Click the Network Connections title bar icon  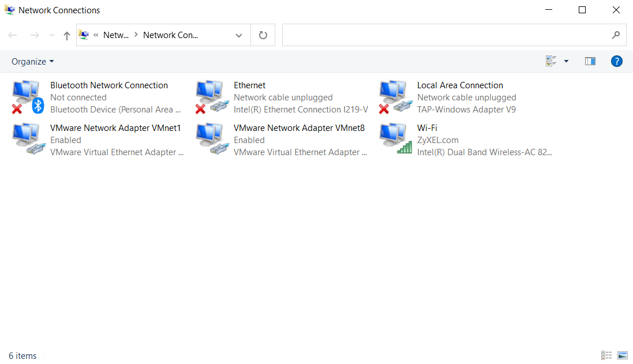pyautogui.click(x=10, y=10)
